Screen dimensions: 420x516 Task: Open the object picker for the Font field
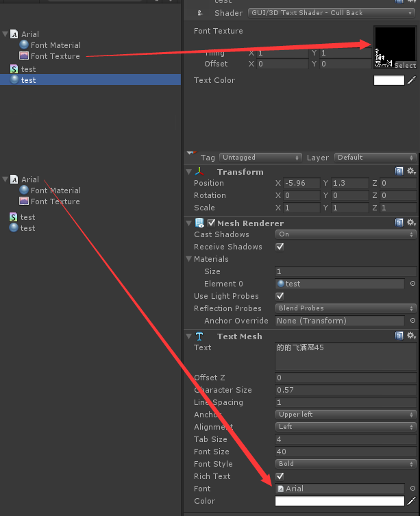click(412, 489)
